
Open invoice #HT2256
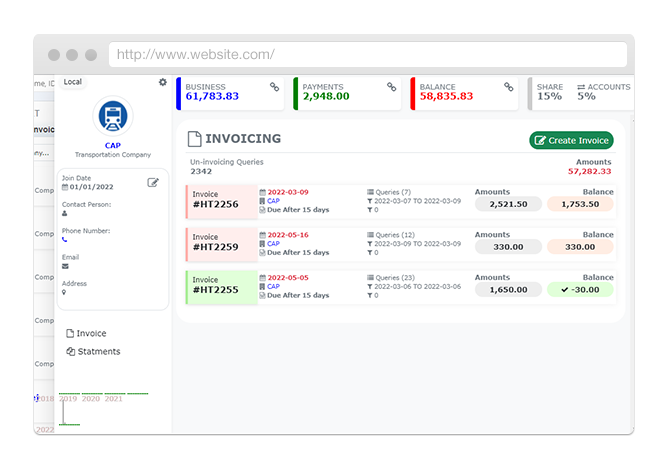coord(214,206)
